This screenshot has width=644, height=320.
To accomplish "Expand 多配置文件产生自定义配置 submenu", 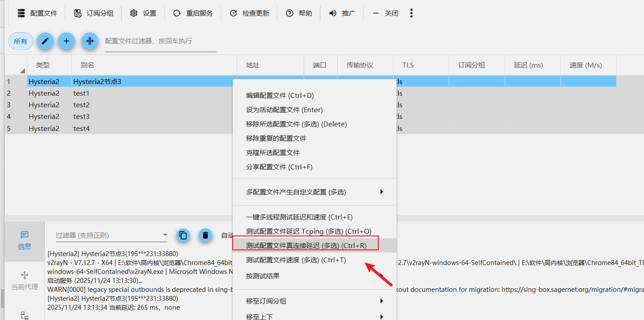I will coord(314,192).
